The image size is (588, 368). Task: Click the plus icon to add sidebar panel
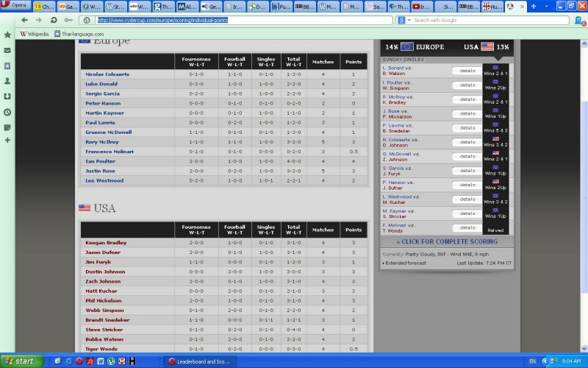pyautogui.click(x=7, y=140)
